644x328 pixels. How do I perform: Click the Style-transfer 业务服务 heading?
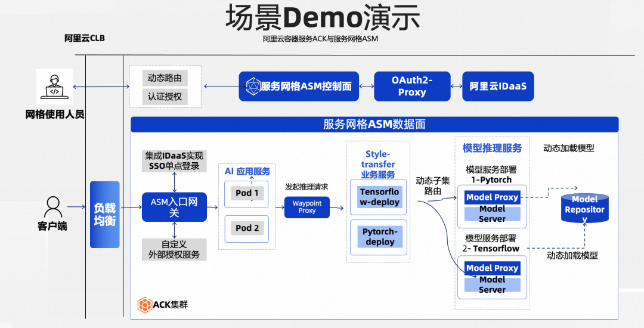pos(378,164)
